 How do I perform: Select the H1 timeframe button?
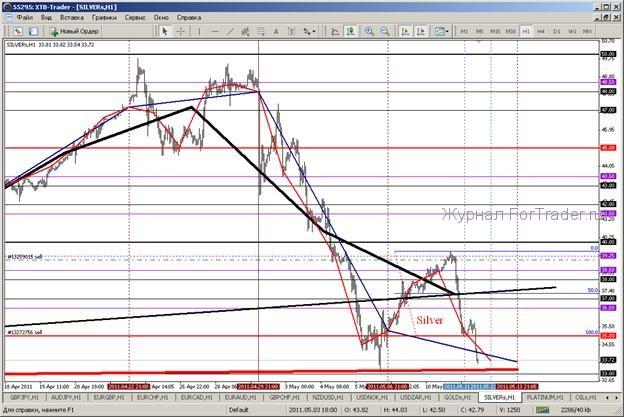pos(526,31)
